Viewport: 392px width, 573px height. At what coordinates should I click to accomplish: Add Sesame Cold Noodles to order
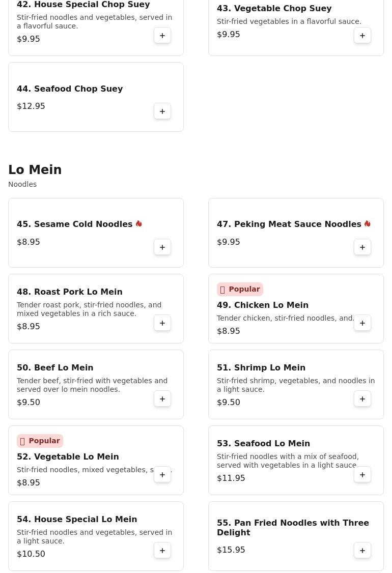click(x=162, y=247)
